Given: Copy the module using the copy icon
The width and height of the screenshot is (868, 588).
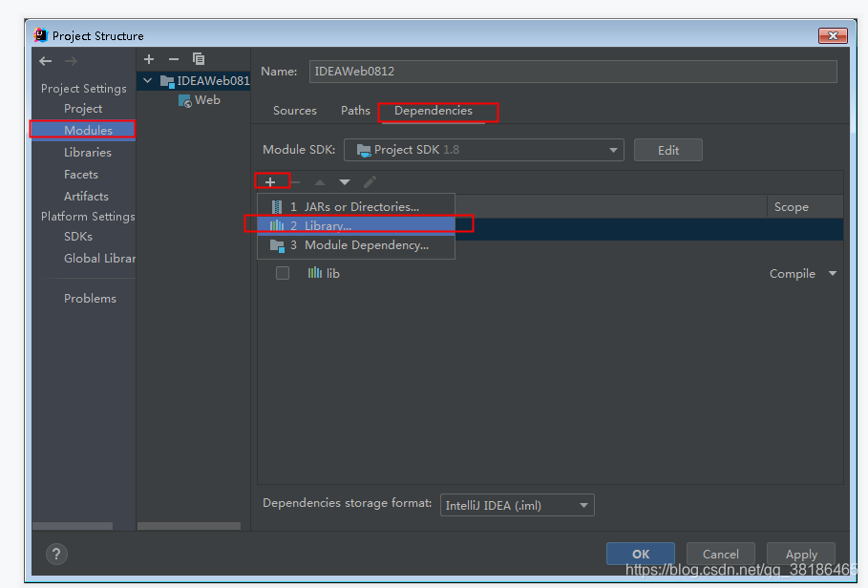Looking at the screenshot, I should [x=199, y=58].
